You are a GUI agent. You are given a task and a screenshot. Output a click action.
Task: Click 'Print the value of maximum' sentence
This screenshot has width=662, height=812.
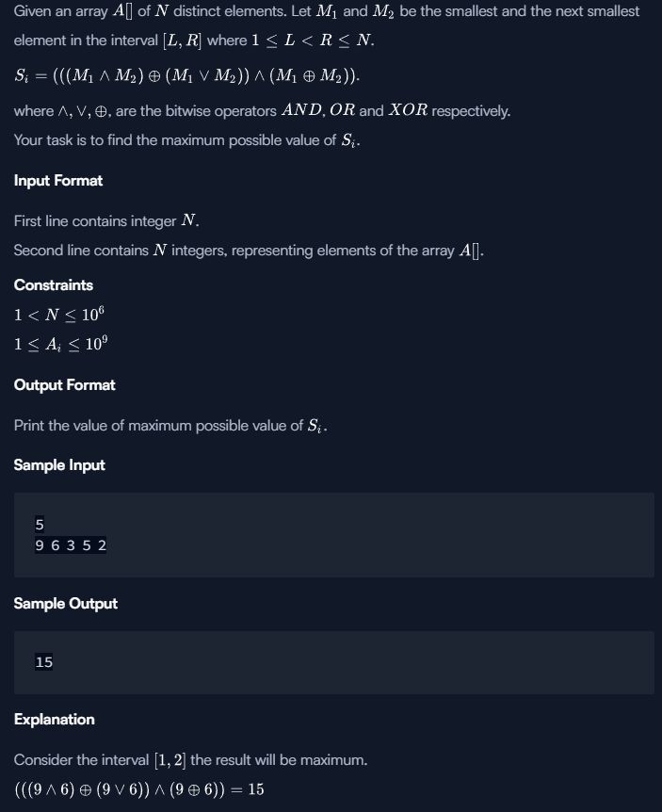click(170, 426)
